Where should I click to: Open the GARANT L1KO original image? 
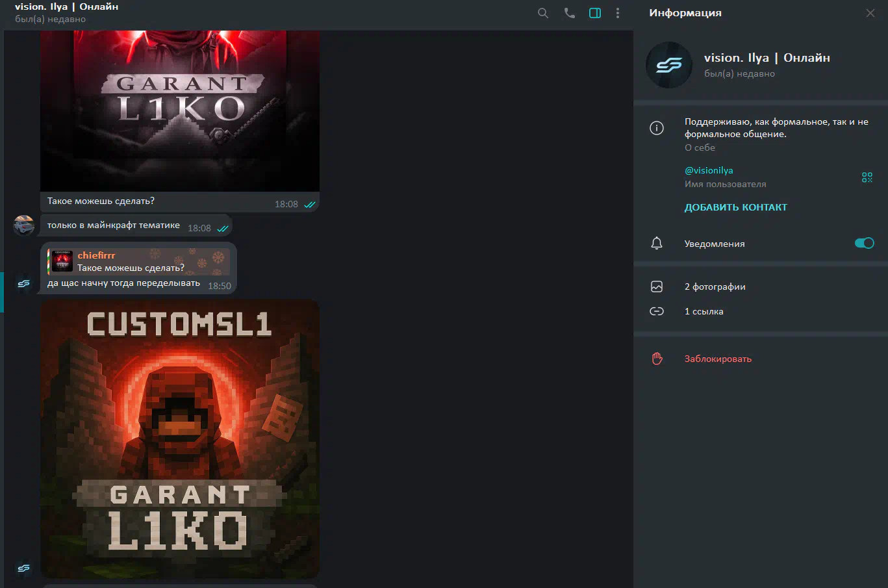point(180,110)
